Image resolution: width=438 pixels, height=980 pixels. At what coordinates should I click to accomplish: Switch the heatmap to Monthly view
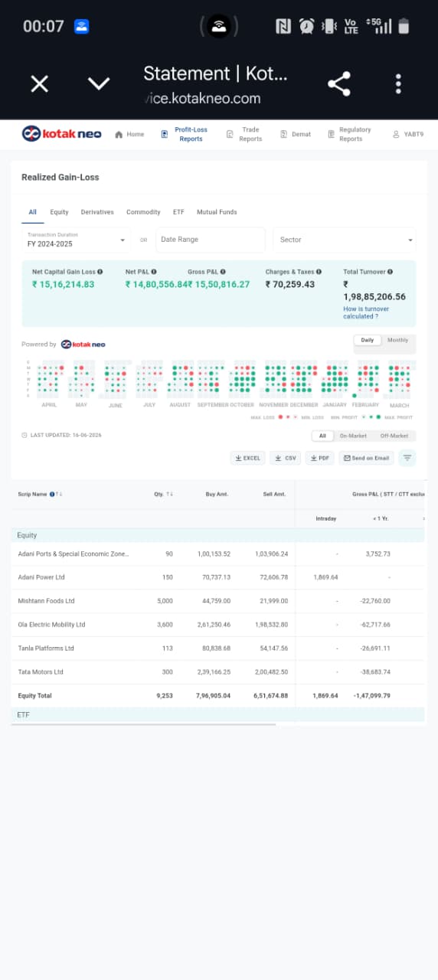pos(398,340)
